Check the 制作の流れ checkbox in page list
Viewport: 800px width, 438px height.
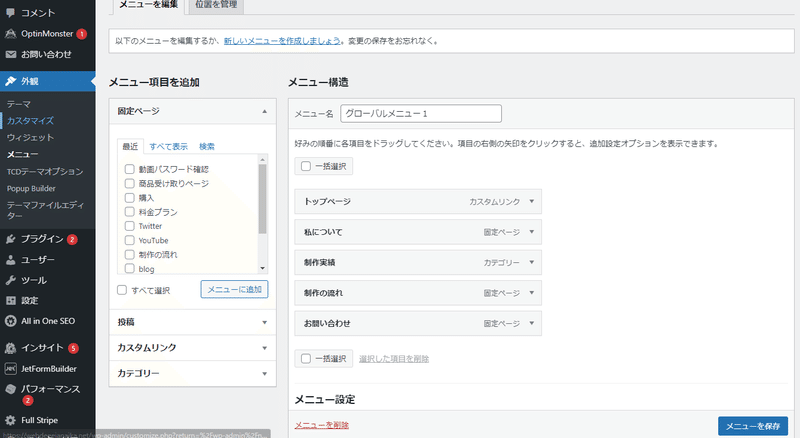(x=130, y=254)
